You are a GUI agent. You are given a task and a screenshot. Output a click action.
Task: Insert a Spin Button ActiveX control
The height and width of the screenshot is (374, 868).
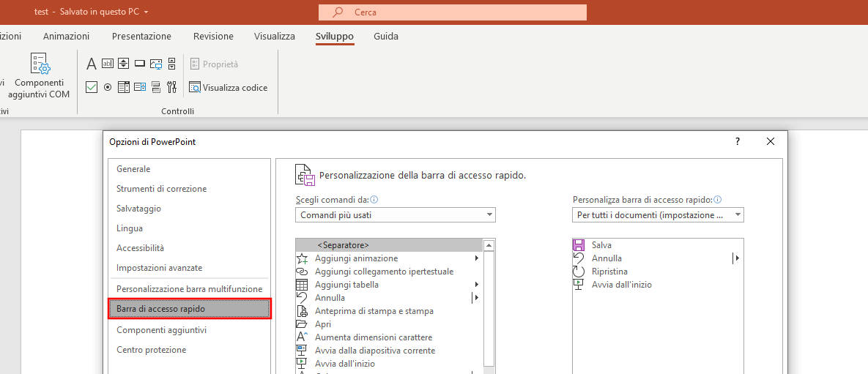click(x=124, y=64)
